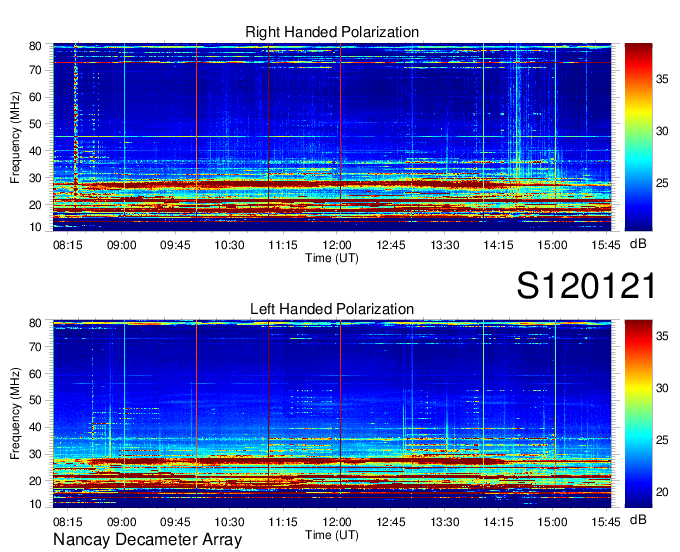The width and height of the screenshot is (680, 552).
Task: Click the 'Right Handed Polarization' plot title
Action: pyautogui.click(x=332, y=32)
